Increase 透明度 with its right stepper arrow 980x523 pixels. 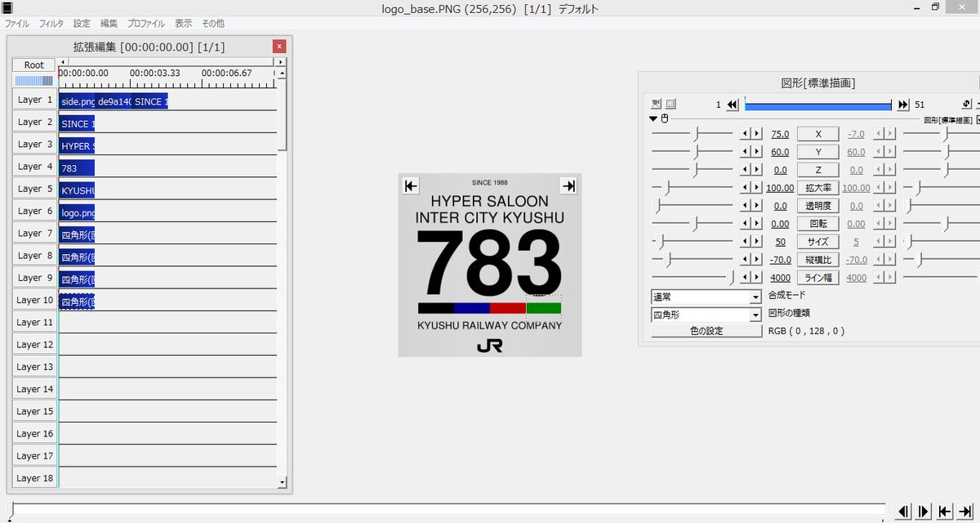756,206
